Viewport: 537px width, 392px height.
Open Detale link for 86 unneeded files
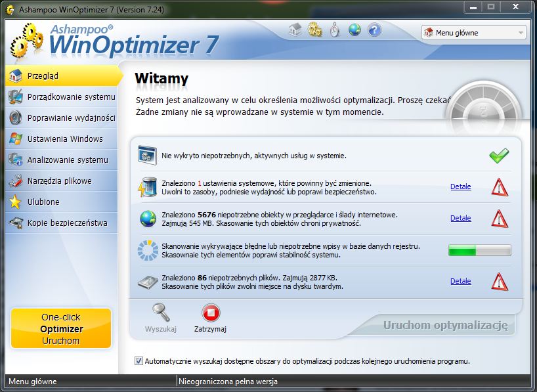(x=461, y=281)
